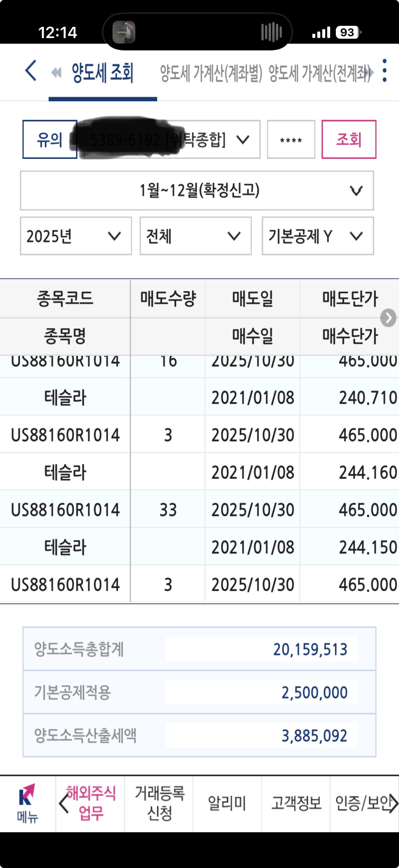The height and width of the screenshot is (868, 399).
Task: Tap the back arrow icon
Action: pos(31,71)
